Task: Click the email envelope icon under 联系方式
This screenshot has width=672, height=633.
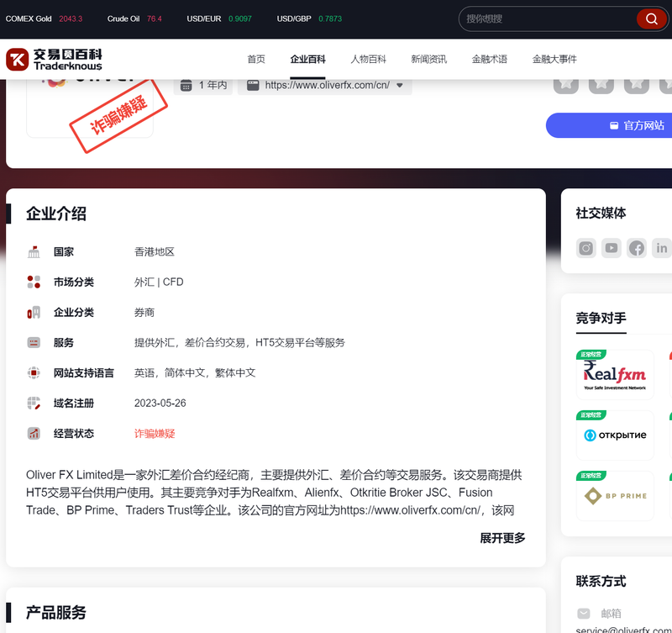Action: [584, 614]
